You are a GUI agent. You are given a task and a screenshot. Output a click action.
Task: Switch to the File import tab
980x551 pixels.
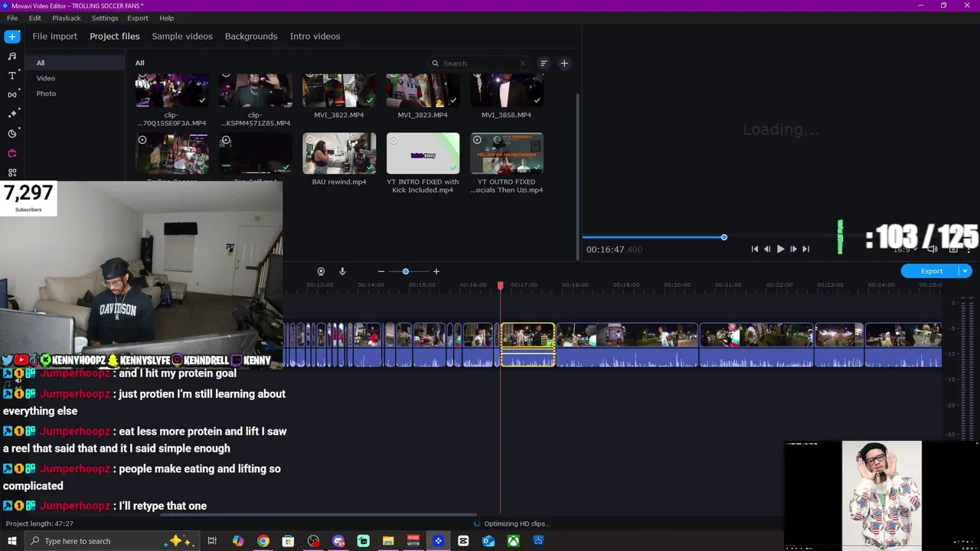pos(54,36)
